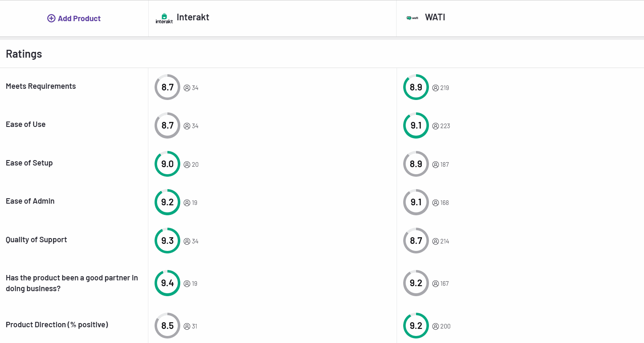Image resolution: width=644 pixels, height=343 pixels.
Task: Click WATI's 9.1 Ease of Use rating circle
Action: pos(416,125)
